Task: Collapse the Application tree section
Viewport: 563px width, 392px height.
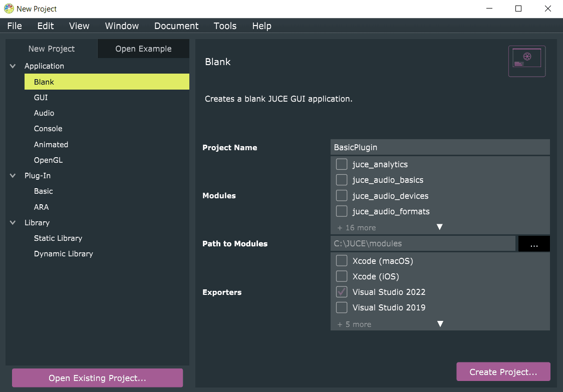Action: coord(13,66)
